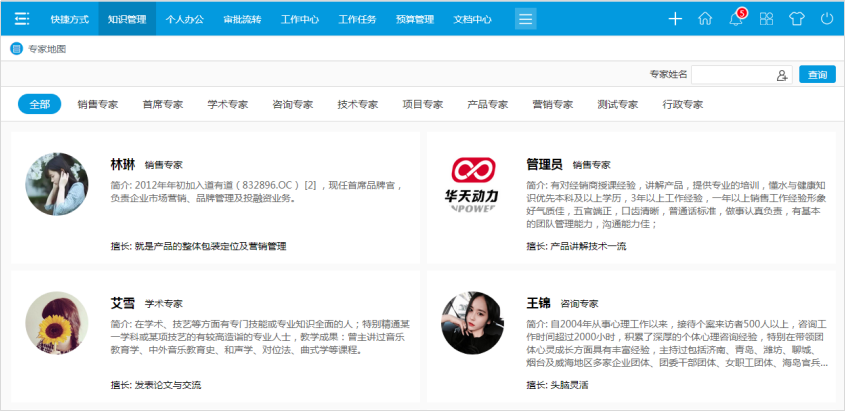This screenshot has width=846, height=412.
Task: Focus the 专家姓名 input field
Action: coord(732,75)
